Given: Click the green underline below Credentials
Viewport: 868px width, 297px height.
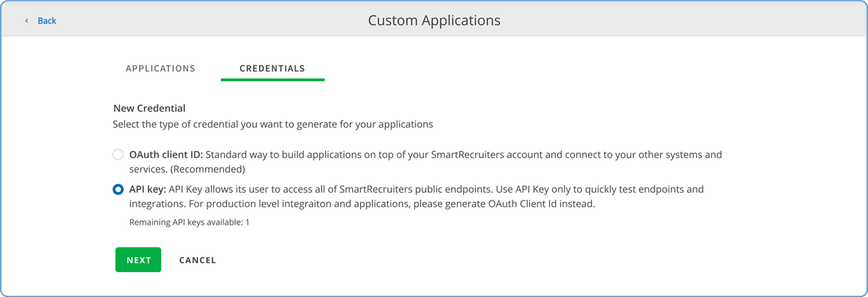Looking at the screenshot, I should 272,80.
